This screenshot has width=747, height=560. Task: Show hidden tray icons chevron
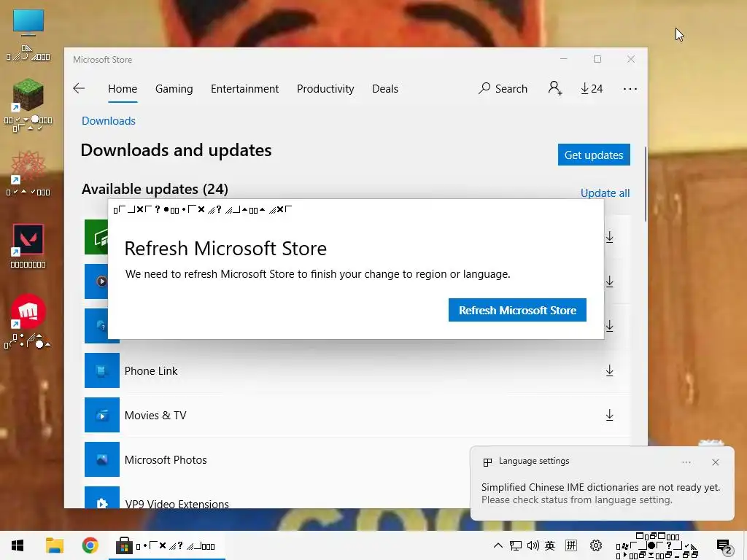point(498,545)
